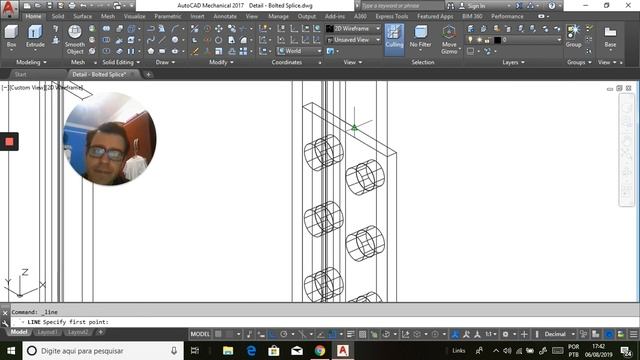Toggle Lineweight display in the status bar
The image size is (640, 360).
(351, 334)
